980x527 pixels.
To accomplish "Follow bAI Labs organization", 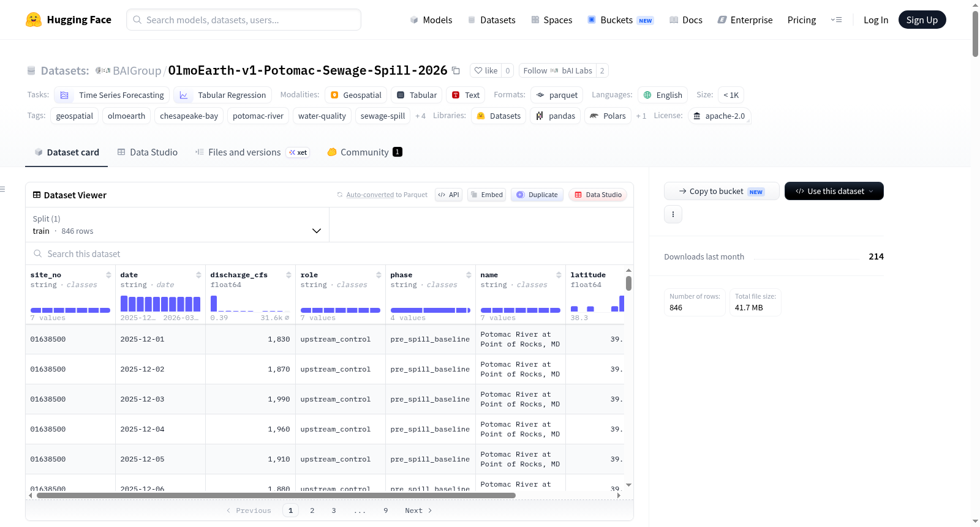I will click(x=557, y=70).
